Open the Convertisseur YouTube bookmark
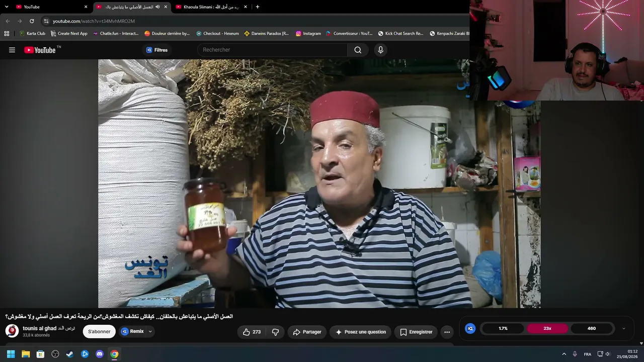Viewport: 644px width, 362px height. tap(349, 34)
